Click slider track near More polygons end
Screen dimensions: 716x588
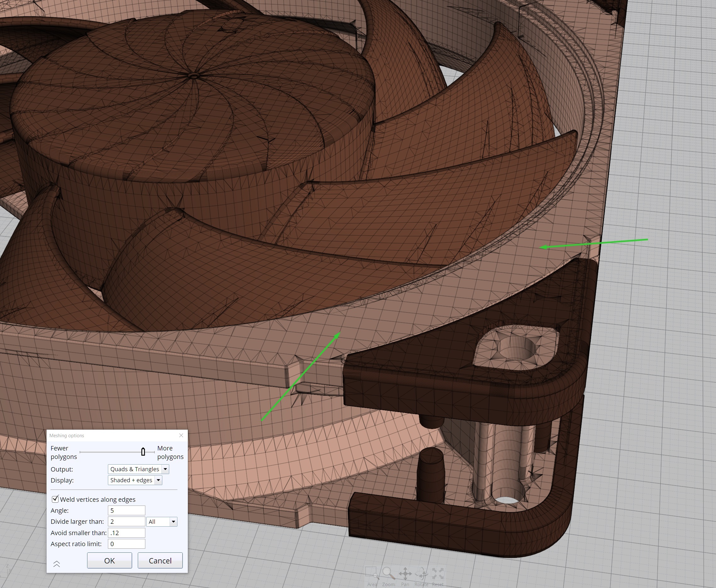(152, 452)
